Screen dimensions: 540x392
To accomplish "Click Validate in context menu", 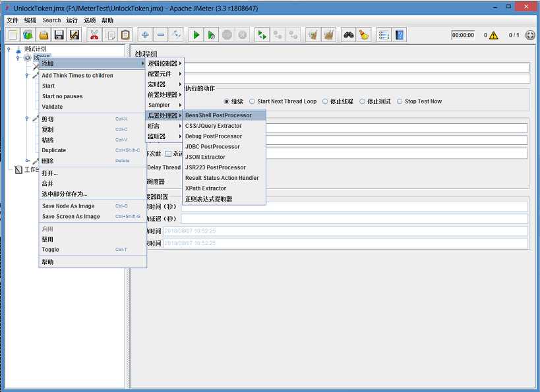I will 92,107.
